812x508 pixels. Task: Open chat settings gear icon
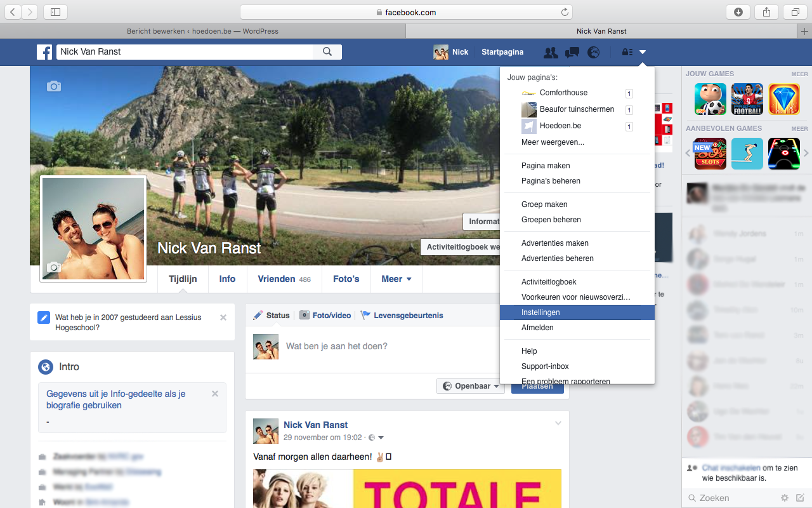coord(785,498)
